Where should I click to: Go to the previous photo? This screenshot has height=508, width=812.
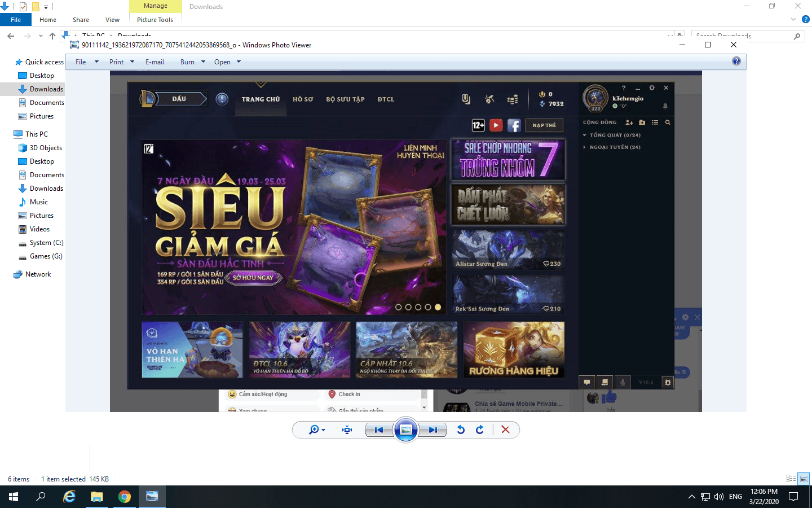coord(379,430)
